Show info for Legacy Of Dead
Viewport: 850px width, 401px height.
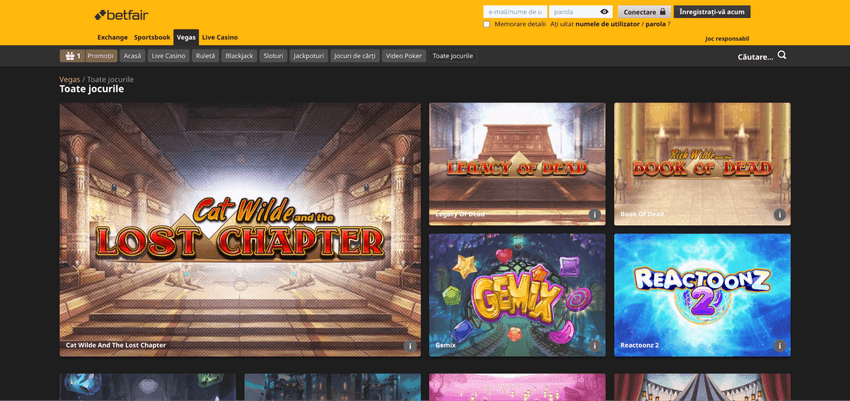(x=595, y=215)
